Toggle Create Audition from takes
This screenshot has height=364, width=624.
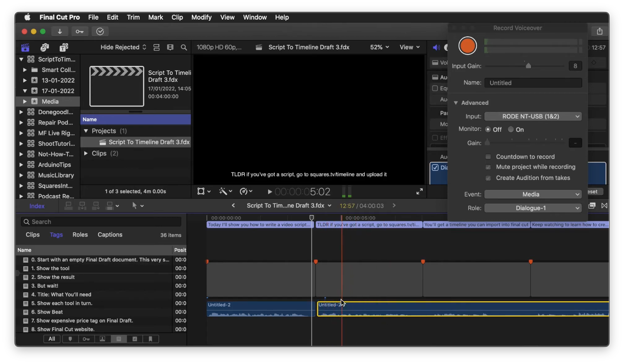pyautogui.click(x=488, y=178)
